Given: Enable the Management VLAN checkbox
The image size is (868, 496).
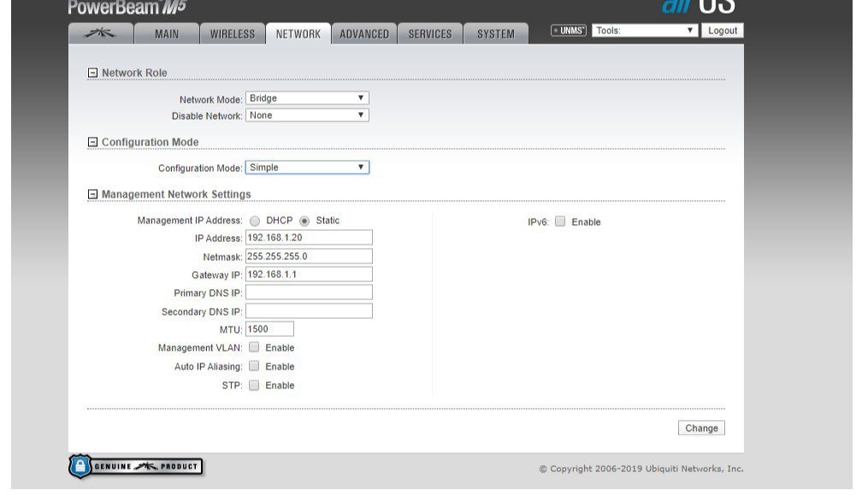Looking at the screenshot, I should coord(254,347).
